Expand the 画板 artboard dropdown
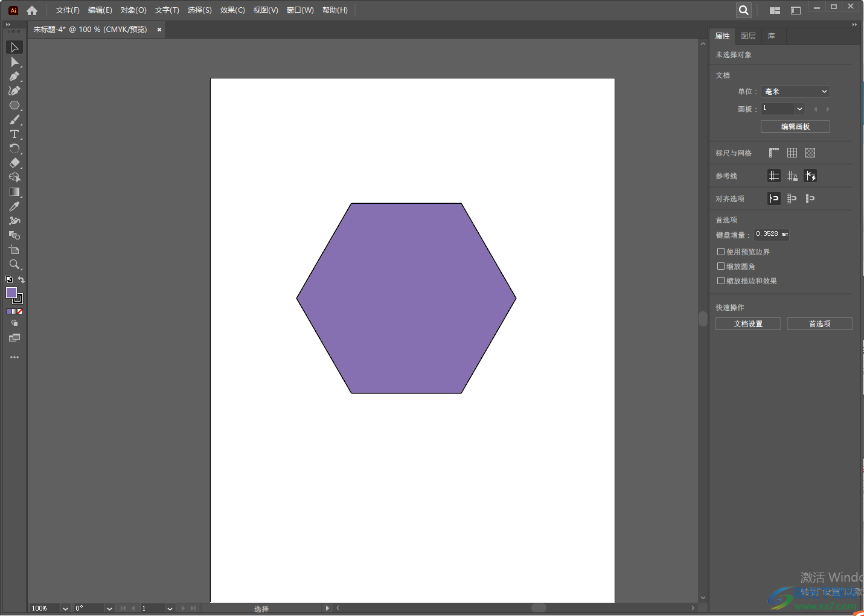 [x=799, y=109]
